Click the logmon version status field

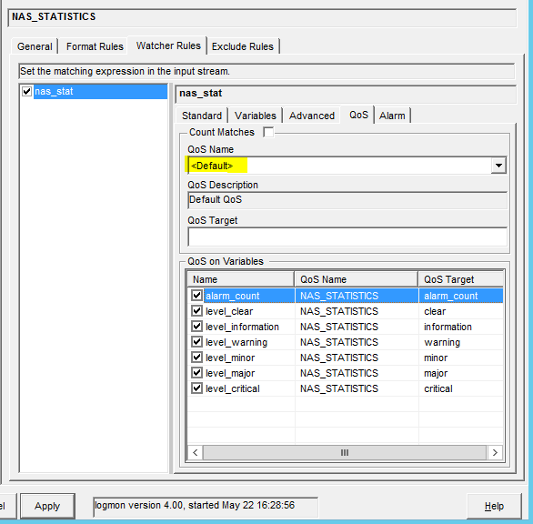[x=206, y=506]
